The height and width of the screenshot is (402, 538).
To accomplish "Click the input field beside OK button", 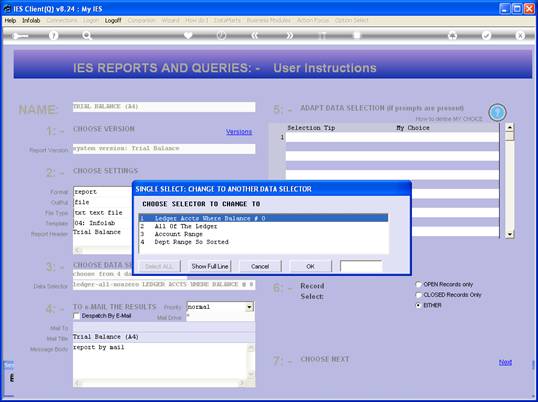I will pyautogui.click(x=361, y=267).
